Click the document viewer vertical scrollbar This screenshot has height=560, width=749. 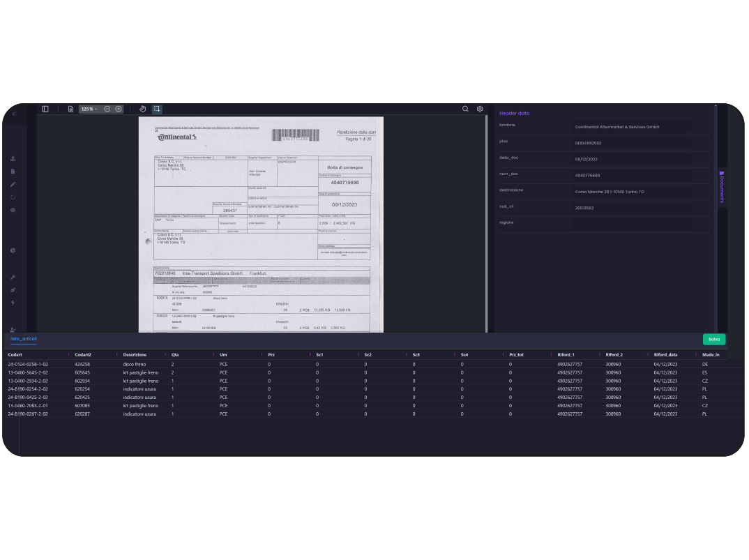(x=486, y=224)
